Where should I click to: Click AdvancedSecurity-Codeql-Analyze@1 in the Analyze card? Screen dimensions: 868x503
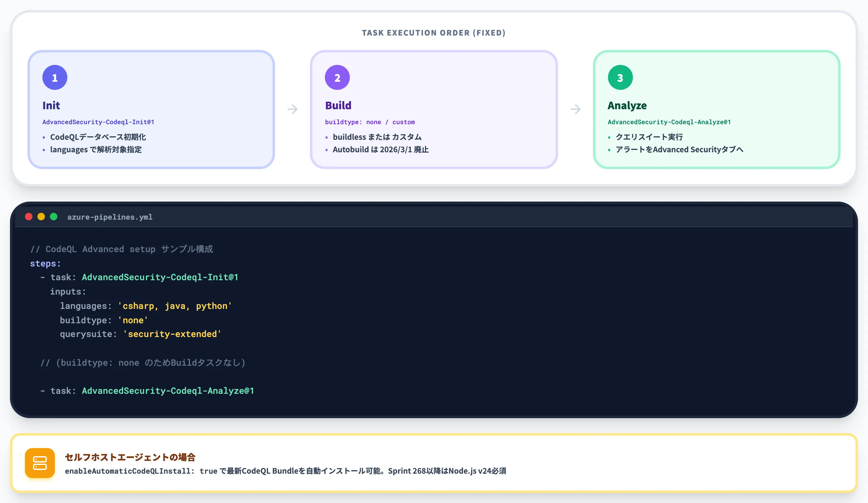pos(669,122)
